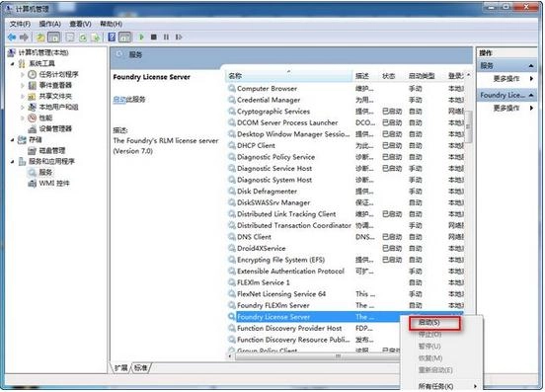Start service with green play icon
The height and width of the screenshot is (392, 545).
tap(141, 37)
